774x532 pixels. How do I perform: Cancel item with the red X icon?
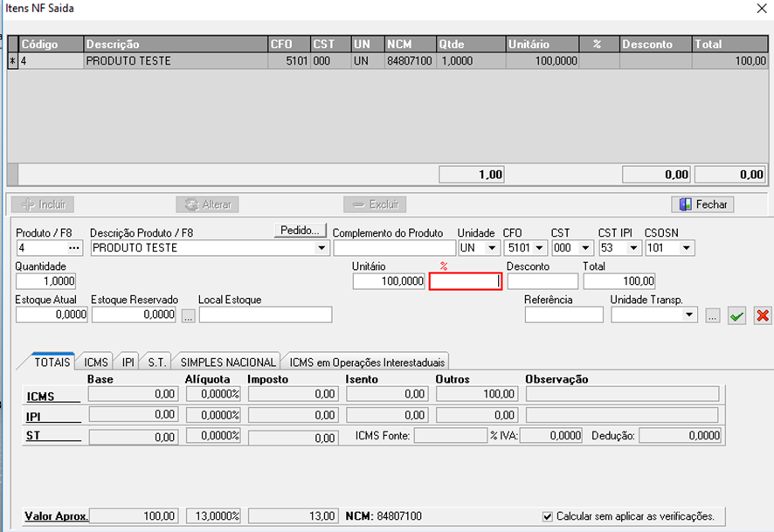762,316
